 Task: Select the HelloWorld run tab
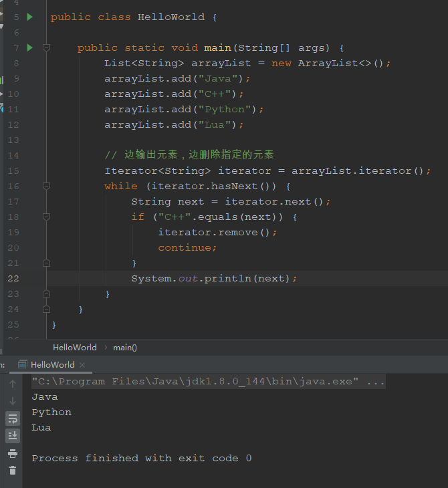52,365
